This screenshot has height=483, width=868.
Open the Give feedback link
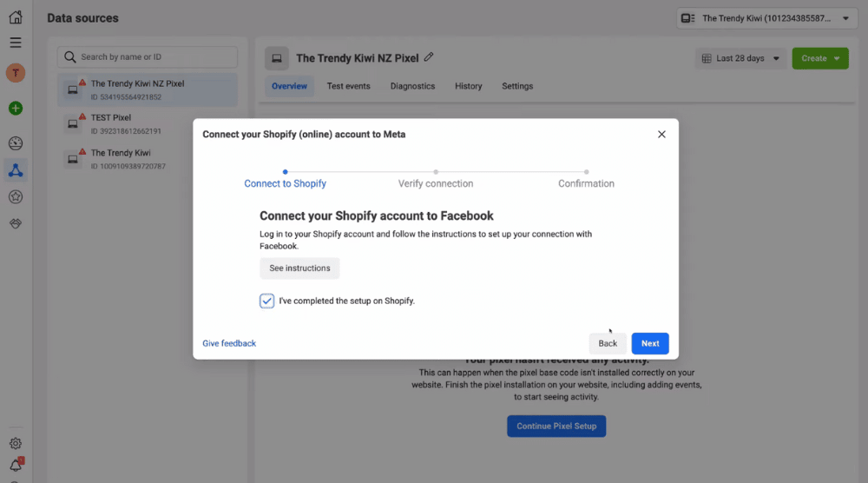coord(229,343)
